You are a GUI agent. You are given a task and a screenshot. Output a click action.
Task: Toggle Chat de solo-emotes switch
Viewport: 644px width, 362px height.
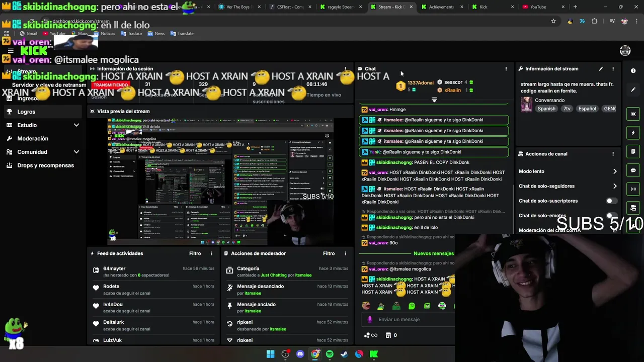pos(611,216)
